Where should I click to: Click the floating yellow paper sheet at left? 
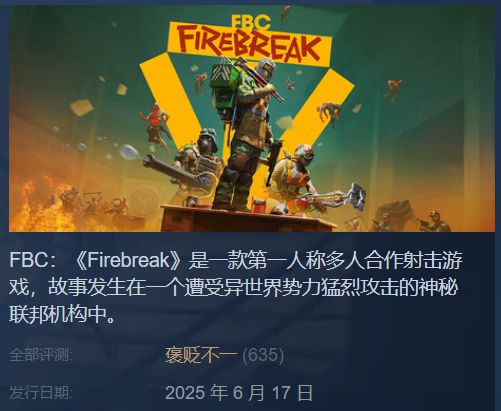pyautogui.click(x=81, y=107)
